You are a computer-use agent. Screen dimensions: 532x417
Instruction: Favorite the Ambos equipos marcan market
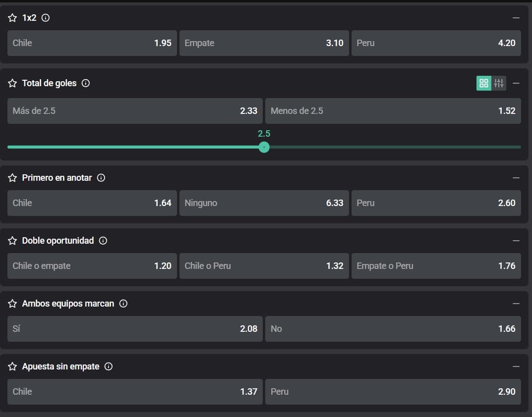[x=12, y=304]
